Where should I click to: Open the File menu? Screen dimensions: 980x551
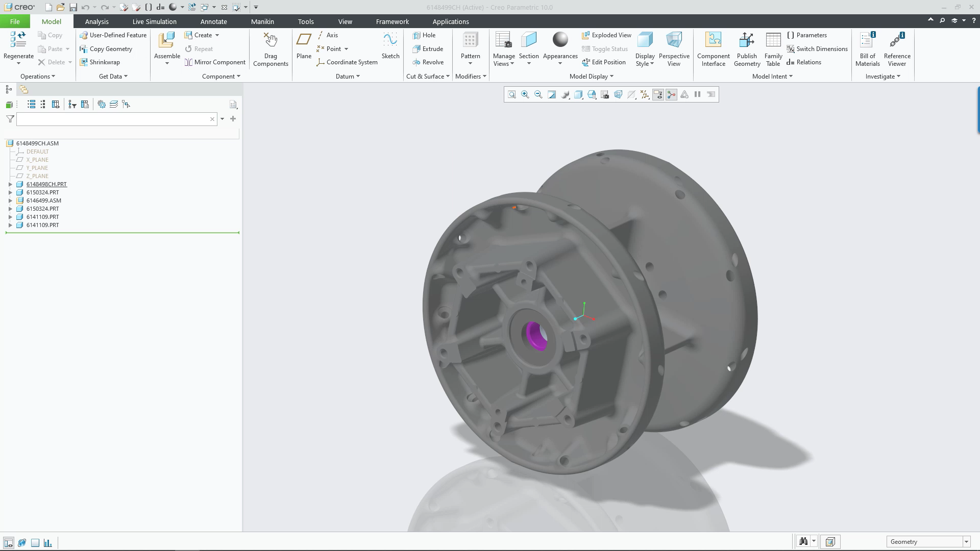15,21
